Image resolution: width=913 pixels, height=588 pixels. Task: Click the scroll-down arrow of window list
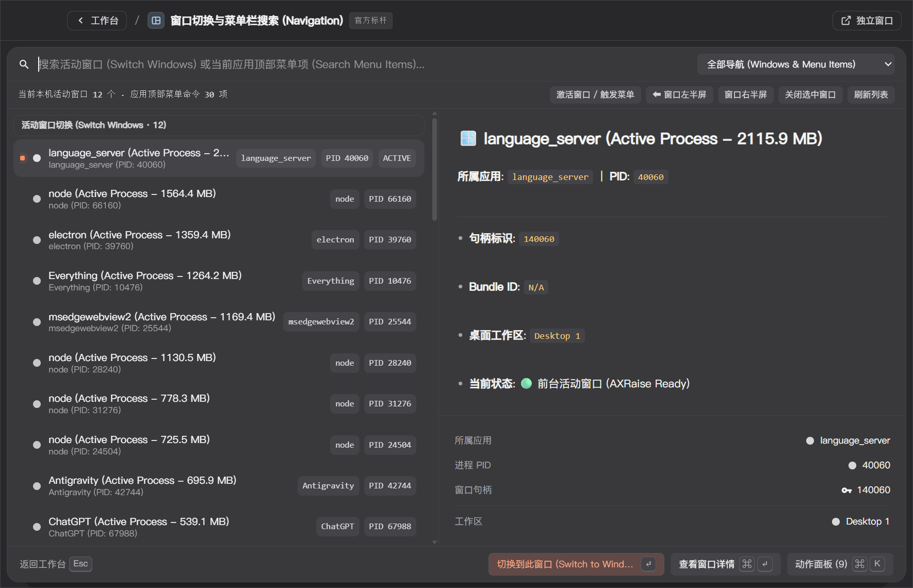[x=434, y=542]
